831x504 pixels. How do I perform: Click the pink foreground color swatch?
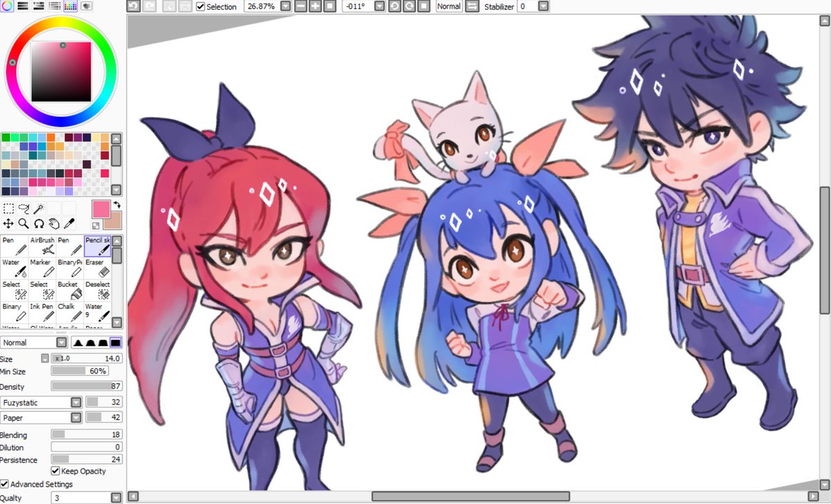click(x=101, y=210)
